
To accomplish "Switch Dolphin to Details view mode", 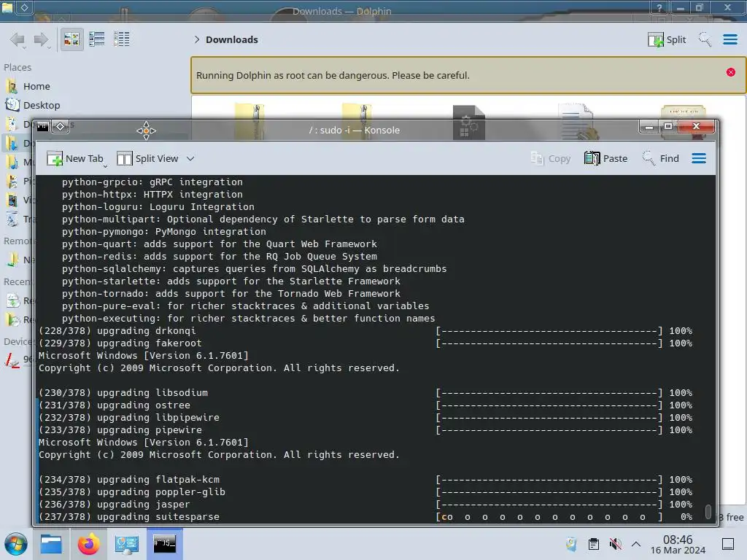I will [x=122, y=39].
